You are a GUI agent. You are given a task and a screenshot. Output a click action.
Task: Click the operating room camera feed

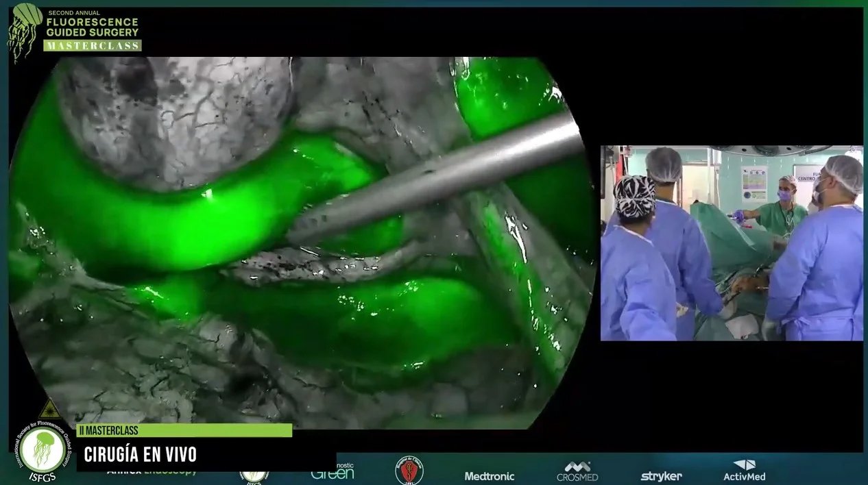[x=731, y=243]
